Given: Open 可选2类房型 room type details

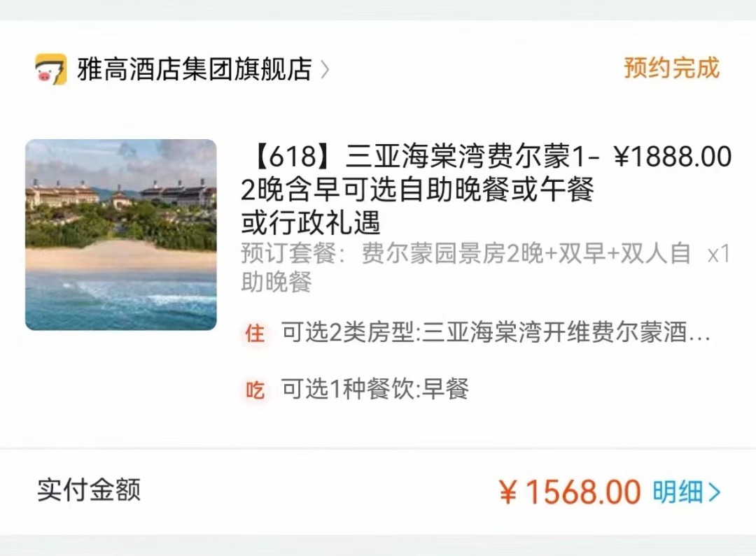Looking at the screenshot, I should pyautogui.click(x=496, y=332).
